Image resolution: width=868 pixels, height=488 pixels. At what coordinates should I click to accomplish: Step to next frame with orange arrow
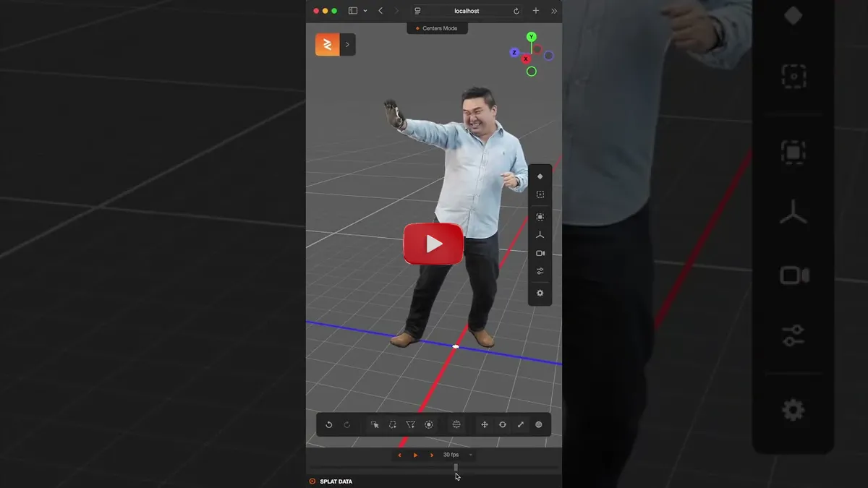point(432,455)
